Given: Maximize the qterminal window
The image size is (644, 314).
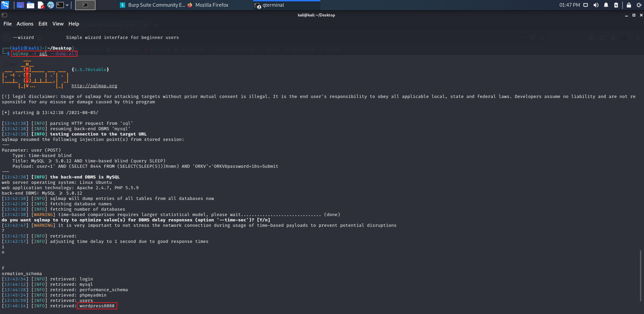Looking at the screenshot, I should click(634, 15).
